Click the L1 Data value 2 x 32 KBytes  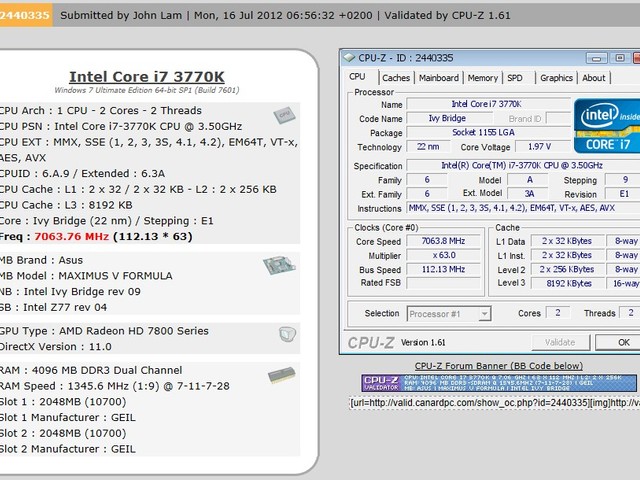pos(567,241)
